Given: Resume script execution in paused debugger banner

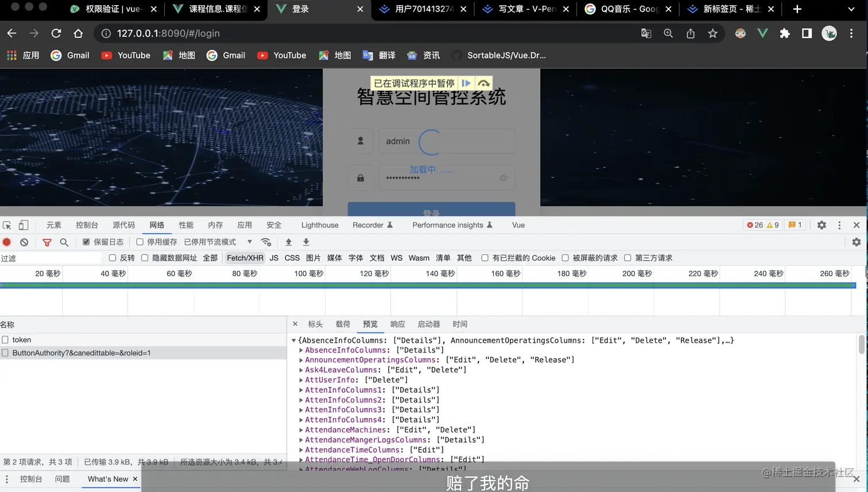Looking at the screenshot, I should click(x=466, y=83).
